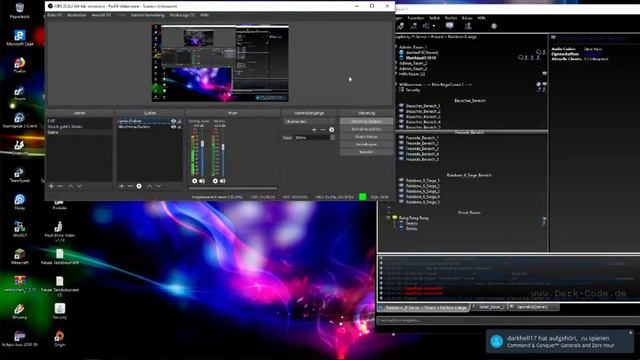The width and height of the screenshot is (640, 360).
Task: Open transition properties gear icon
Action: 331,130
